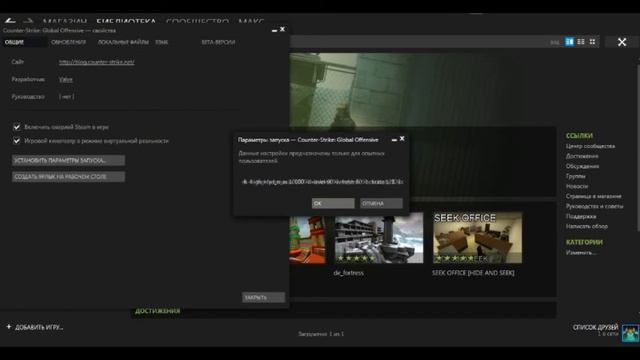The image size is (640, 360).
Task: Open the colorful map thumbnail left of de_fortress
Action: tap(308, 240)
